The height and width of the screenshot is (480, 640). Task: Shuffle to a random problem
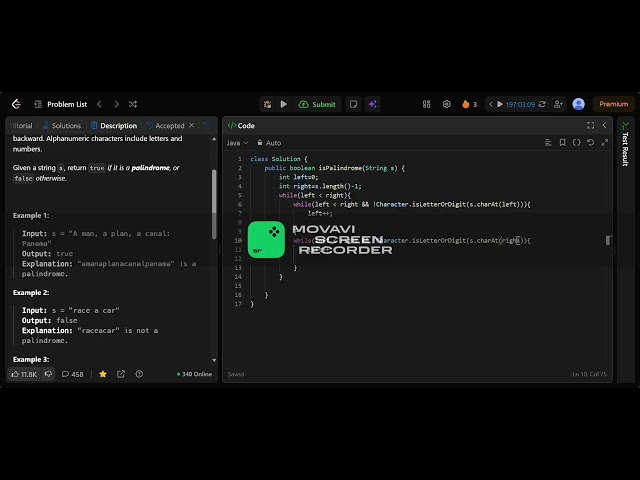pyautogui.click(x=133, y=104)
